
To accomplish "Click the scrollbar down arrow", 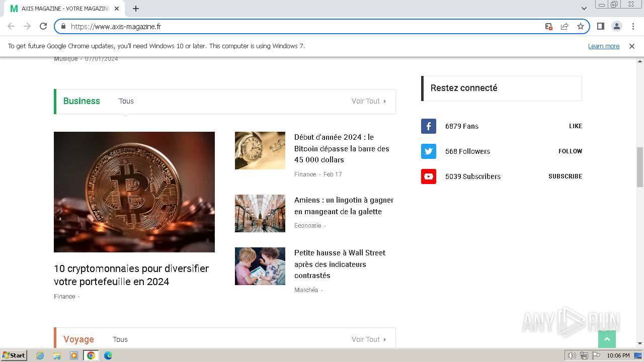I will [x=640, y=344].
